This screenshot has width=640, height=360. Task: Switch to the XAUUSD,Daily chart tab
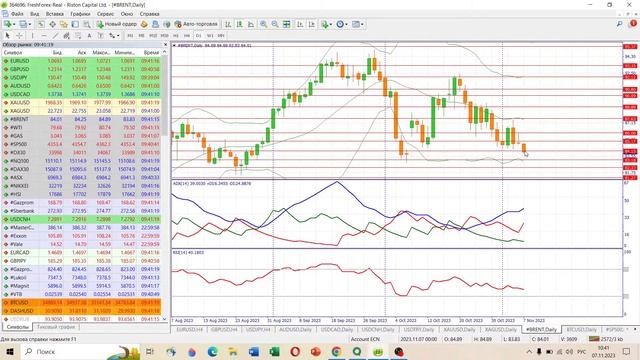tap(459, 329)
